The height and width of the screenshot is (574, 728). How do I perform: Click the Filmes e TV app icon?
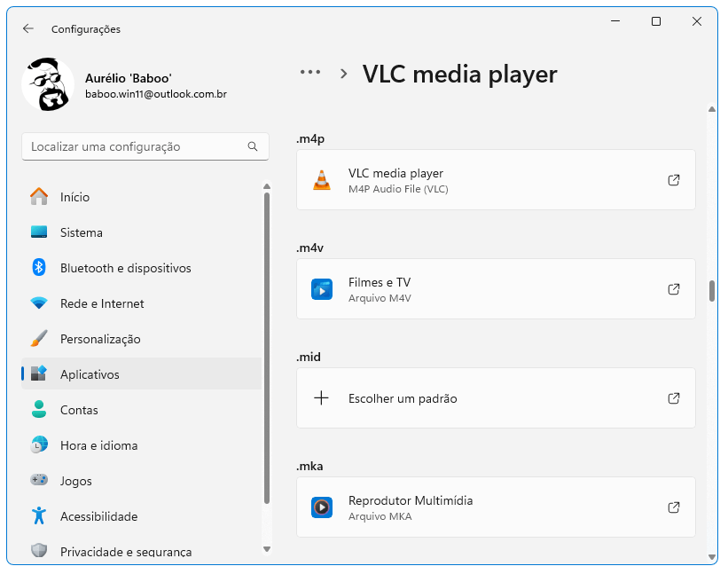click(x=322, y=289)
